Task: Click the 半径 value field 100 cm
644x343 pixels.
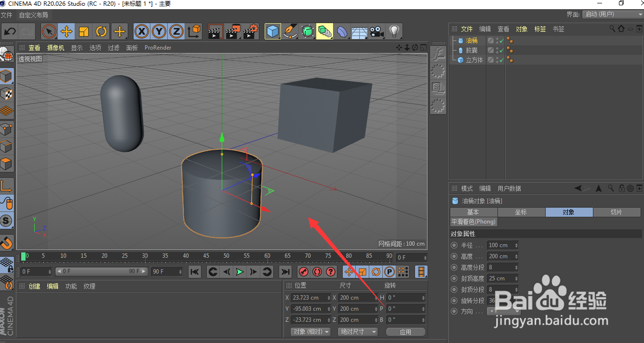Action: coord(503,245)
